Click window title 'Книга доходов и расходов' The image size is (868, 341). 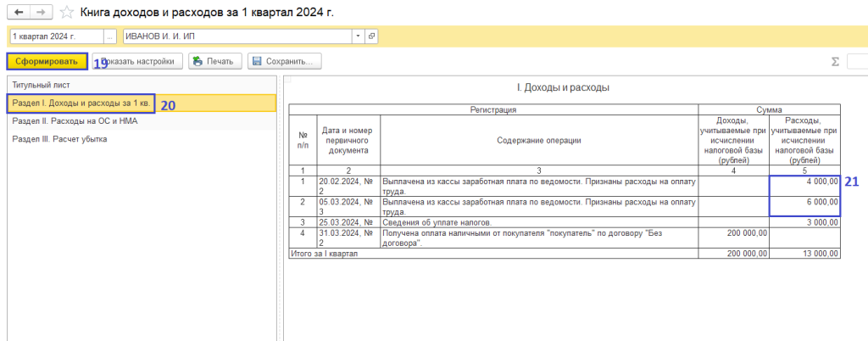207,11
